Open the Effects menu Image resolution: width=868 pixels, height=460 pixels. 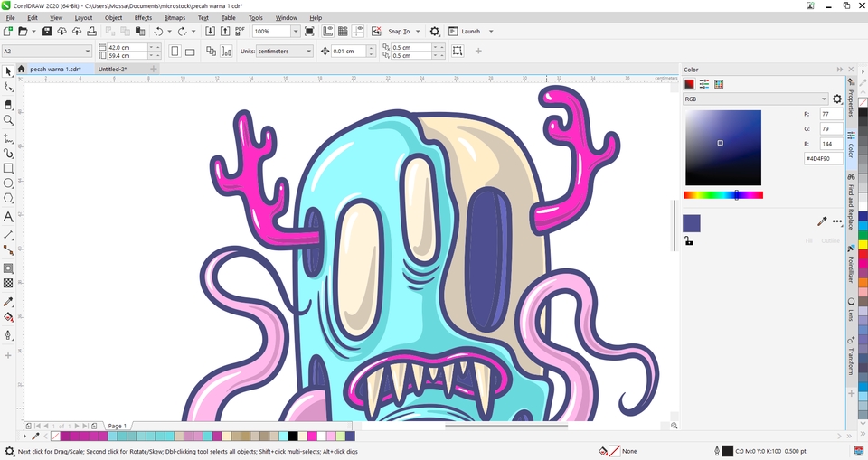(x=143, y=17)
